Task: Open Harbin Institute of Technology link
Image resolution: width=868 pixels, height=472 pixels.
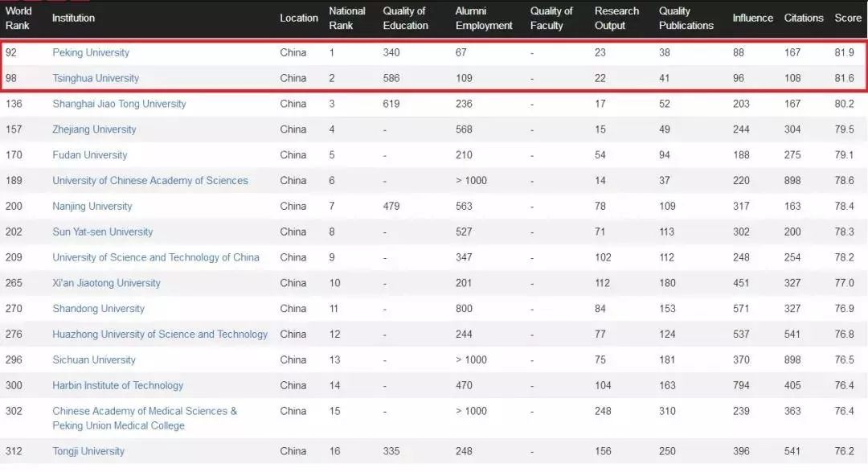Action: click(x=118, y=386)
